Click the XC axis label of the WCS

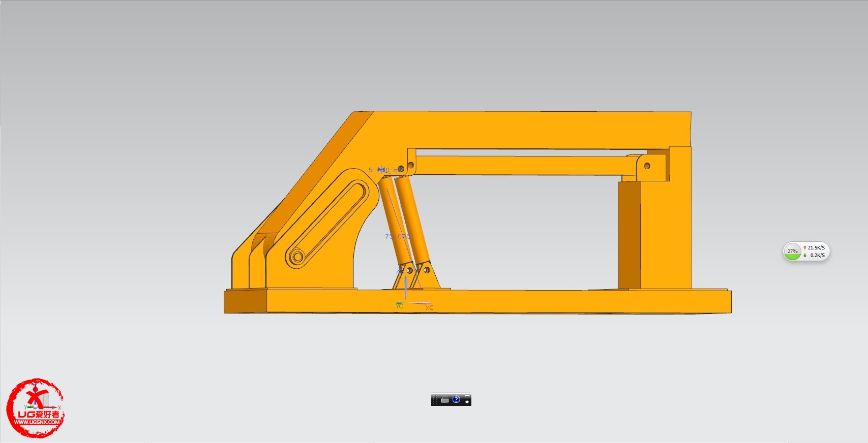[x=429, y=307]
